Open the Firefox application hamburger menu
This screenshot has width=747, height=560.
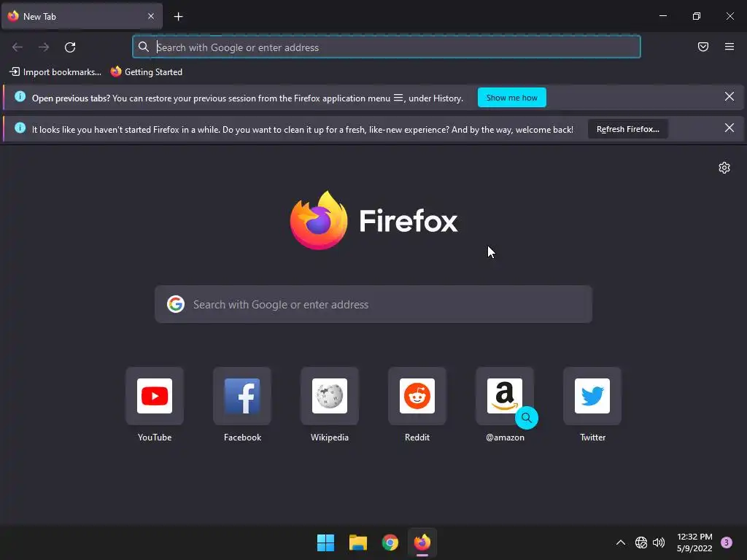pyautogui.click(x=729, y=47)
